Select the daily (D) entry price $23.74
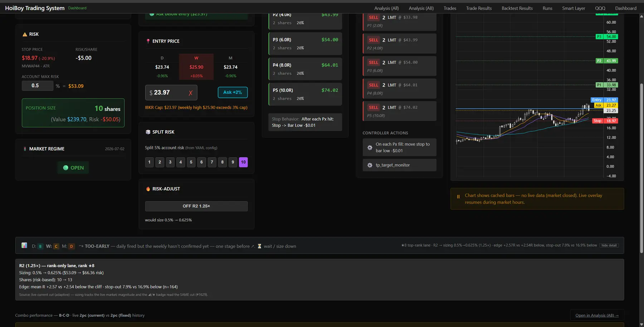 162,67
